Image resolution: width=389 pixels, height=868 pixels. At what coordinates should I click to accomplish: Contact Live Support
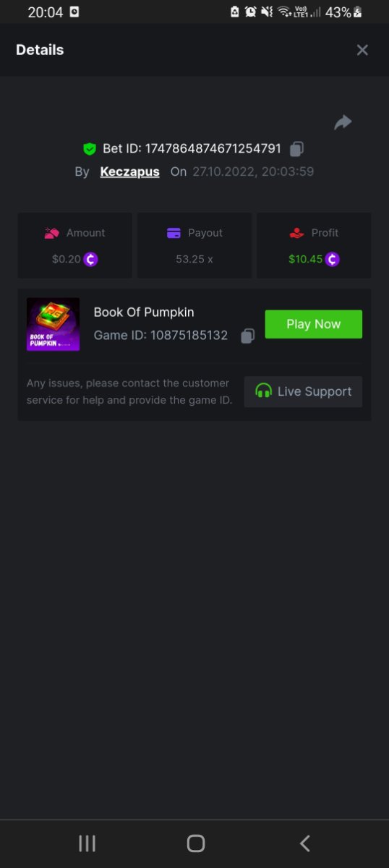click(x=303, y=391)
